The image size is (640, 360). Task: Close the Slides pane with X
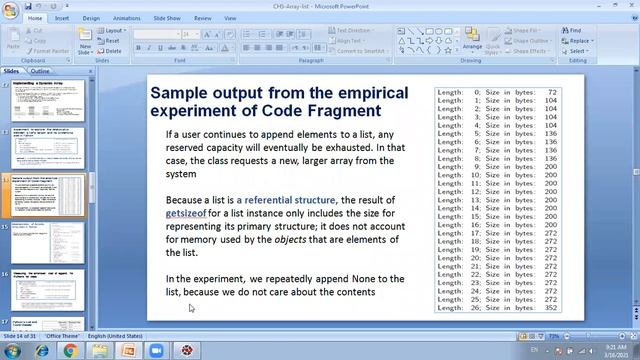point(91,71)
